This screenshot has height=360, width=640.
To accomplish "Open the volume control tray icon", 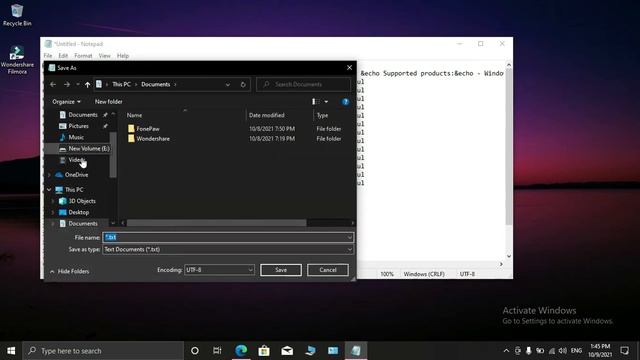I will click(563, 351).
